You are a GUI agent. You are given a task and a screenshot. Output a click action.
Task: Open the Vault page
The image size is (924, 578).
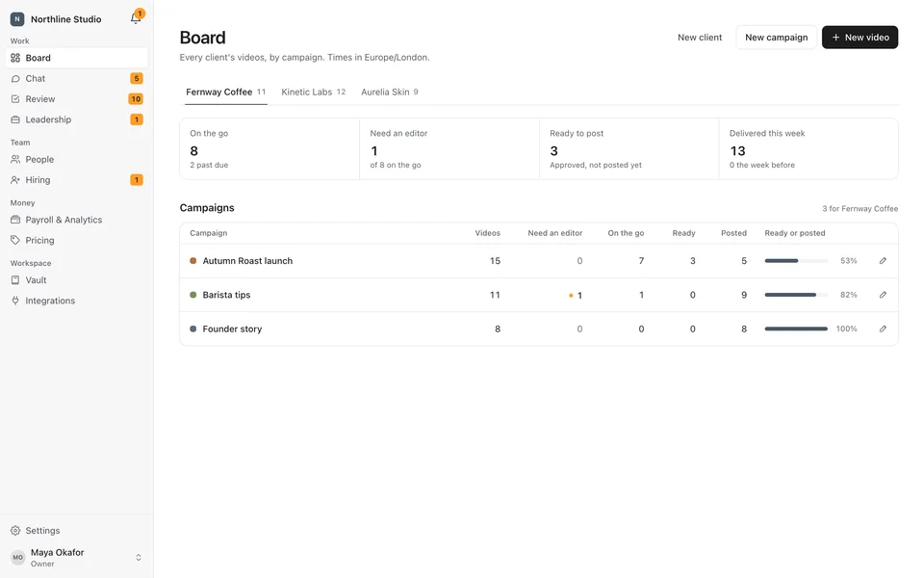click(77, 280)
